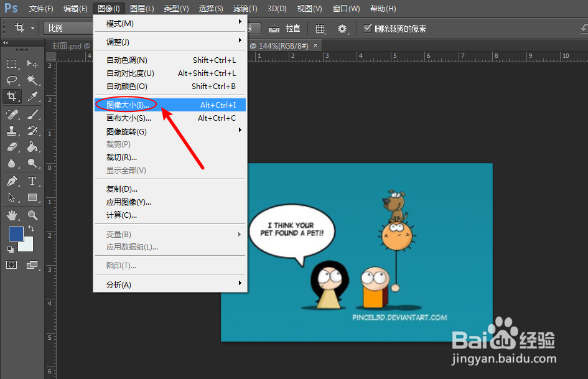Click the straighten (拉直) tool button
This screenshot has width=588, height=379.
tap(284, 29)
